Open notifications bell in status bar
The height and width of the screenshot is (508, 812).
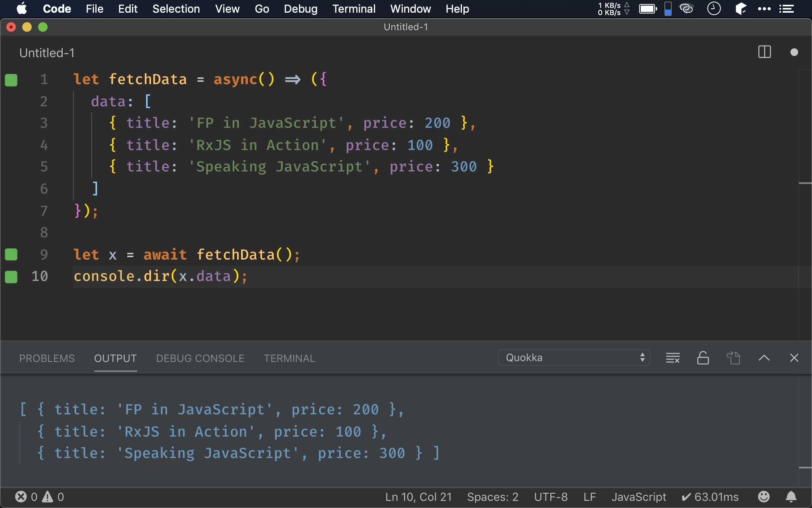pos(791,496)
